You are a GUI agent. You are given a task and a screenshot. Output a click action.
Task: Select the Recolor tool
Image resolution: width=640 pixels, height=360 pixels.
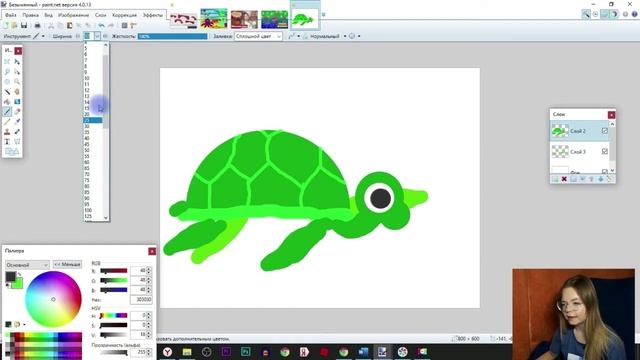point(17,131)
